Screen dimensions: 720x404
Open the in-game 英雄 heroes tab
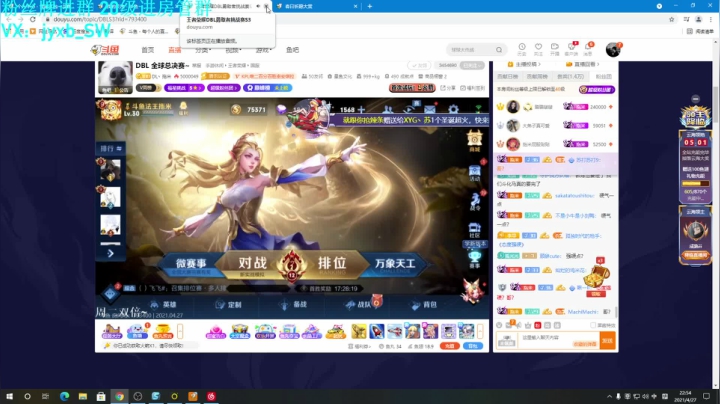pos(164,304)
